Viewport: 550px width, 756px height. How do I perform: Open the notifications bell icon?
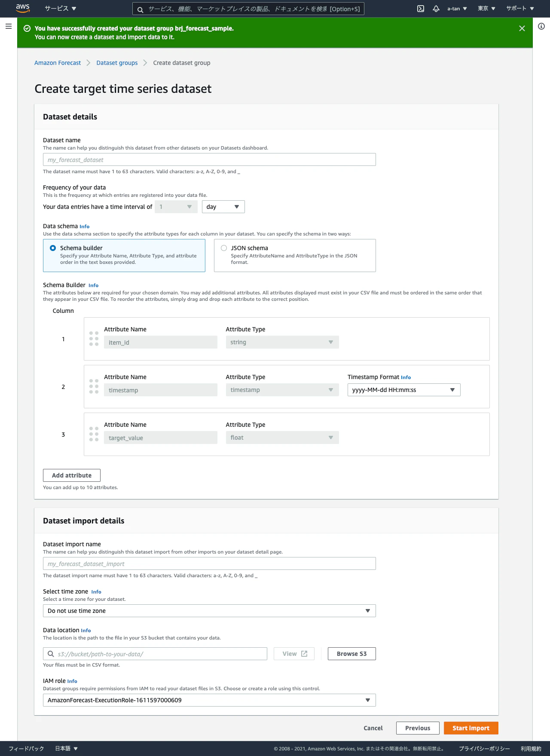point(436,9)
